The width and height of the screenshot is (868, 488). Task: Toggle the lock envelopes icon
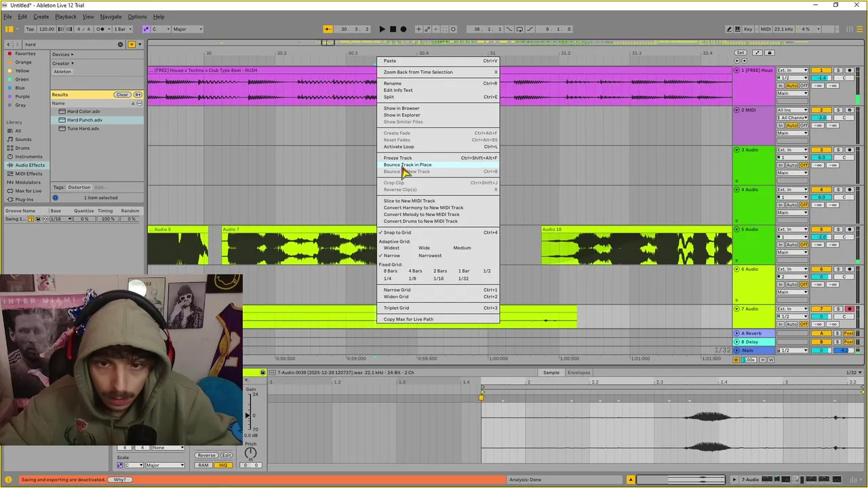coord(769,53)
